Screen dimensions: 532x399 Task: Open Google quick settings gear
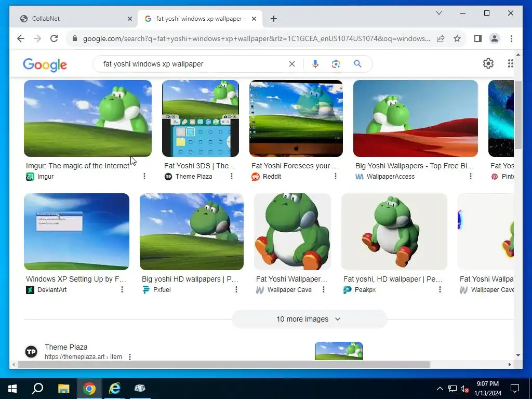pyautogui.click(x=488, y=63)
